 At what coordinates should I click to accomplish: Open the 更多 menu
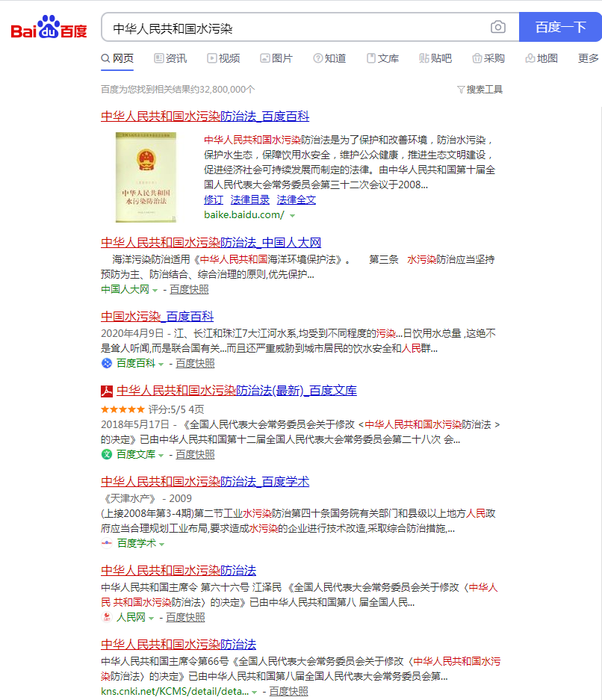tap(588, 58)
